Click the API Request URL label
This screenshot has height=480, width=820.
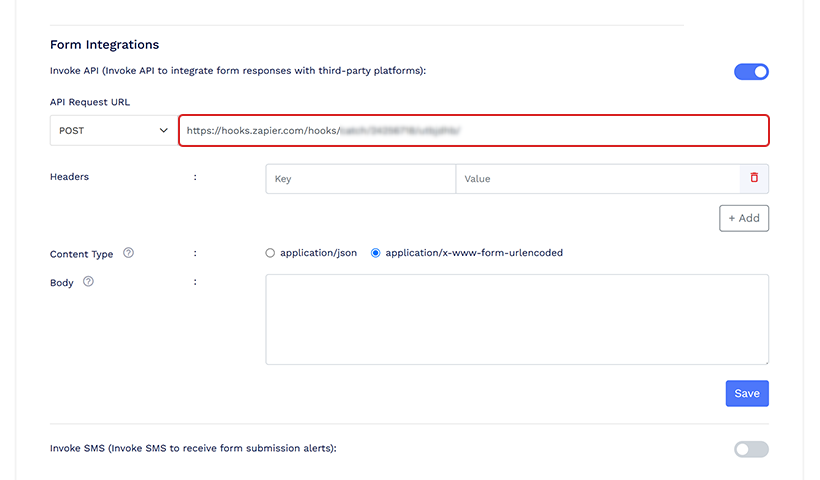pyautogui.click(x=90, y=102)
